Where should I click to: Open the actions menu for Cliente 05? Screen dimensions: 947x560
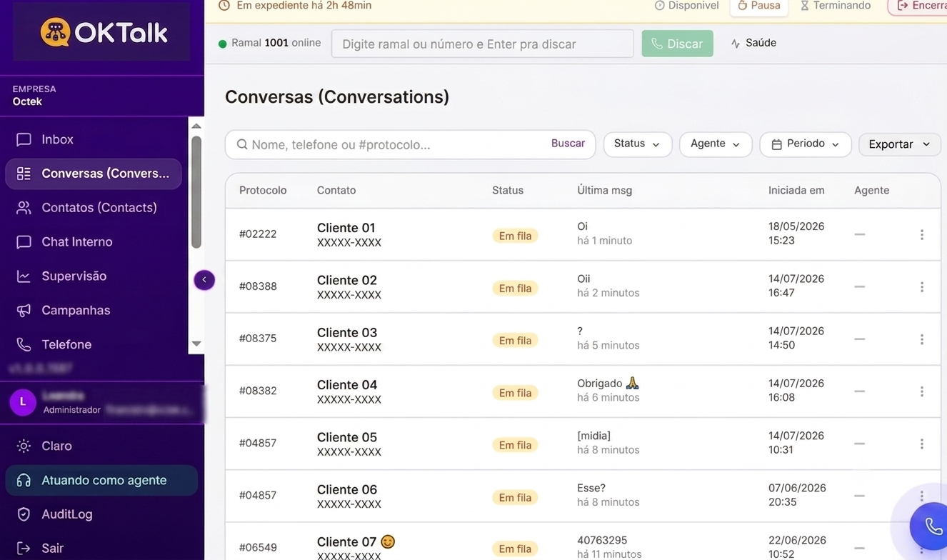(922, 444)
